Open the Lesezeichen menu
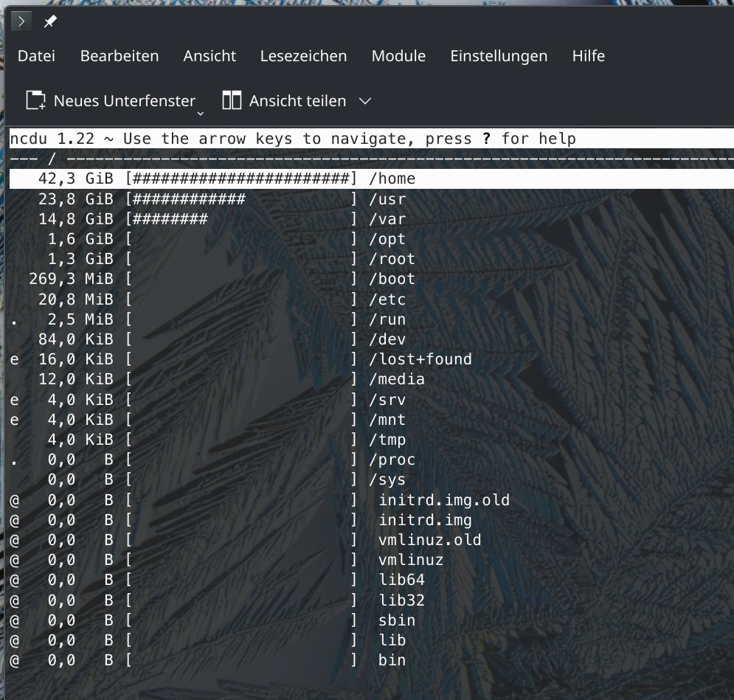This screenshot has width=734, height=700. [303, 56]
